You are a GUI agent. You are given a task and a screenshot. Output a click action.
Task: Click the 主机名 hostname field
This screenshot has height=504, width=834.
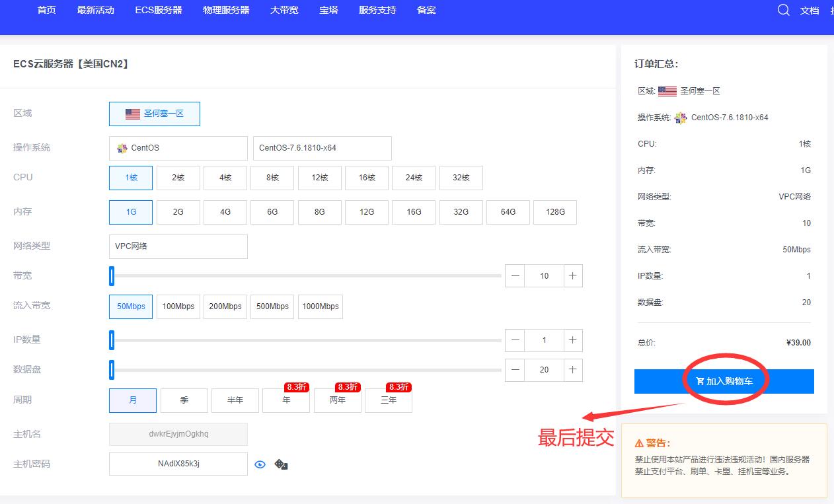[178, 434]
